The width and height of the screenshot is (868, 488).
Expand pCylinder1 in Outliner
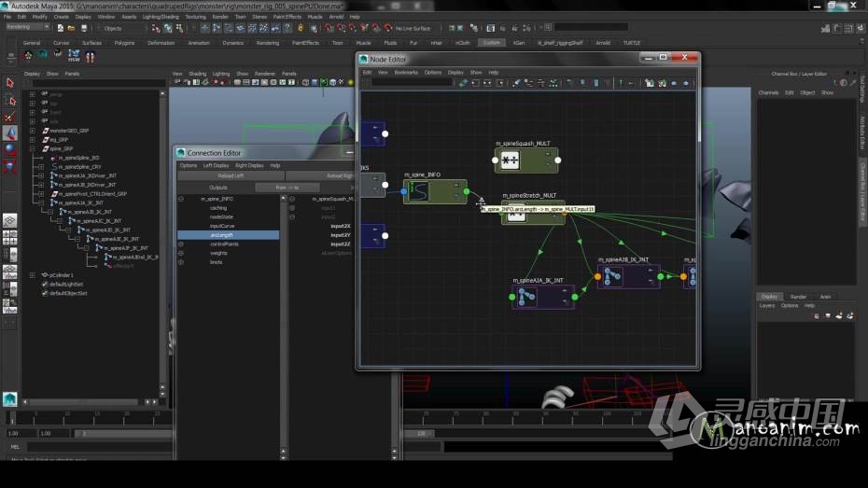tap(32, 275)
